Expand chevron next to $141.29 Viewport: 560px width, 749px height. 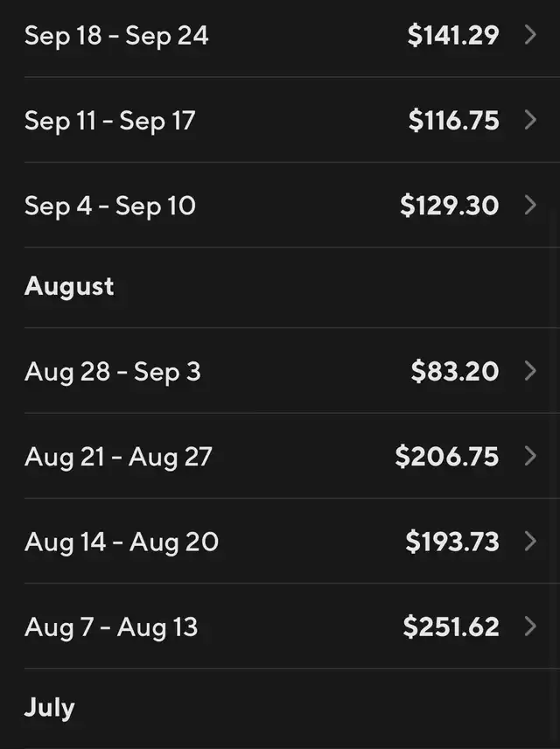(x=530, y=35)
